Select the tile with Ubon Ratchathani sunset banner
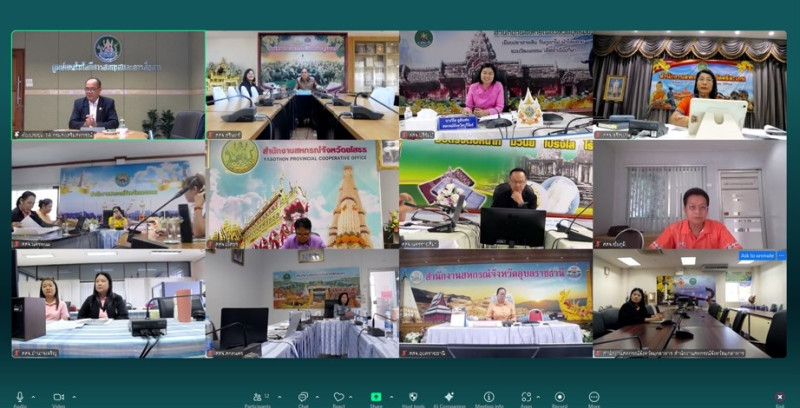The height and width of the screenshot is (408, 800). tap(496, 303)
